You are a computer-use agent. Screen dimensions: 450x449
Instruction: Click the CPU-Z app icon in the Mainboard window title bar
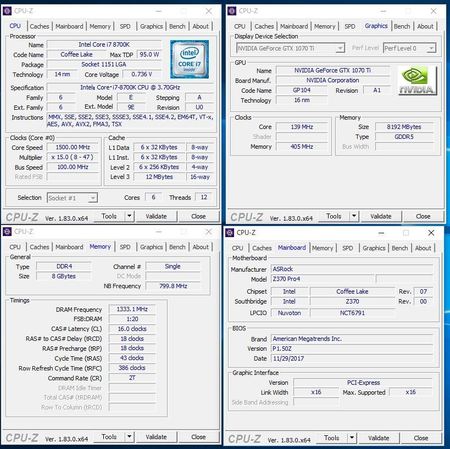pyautogui.click(x=230, y=232)
